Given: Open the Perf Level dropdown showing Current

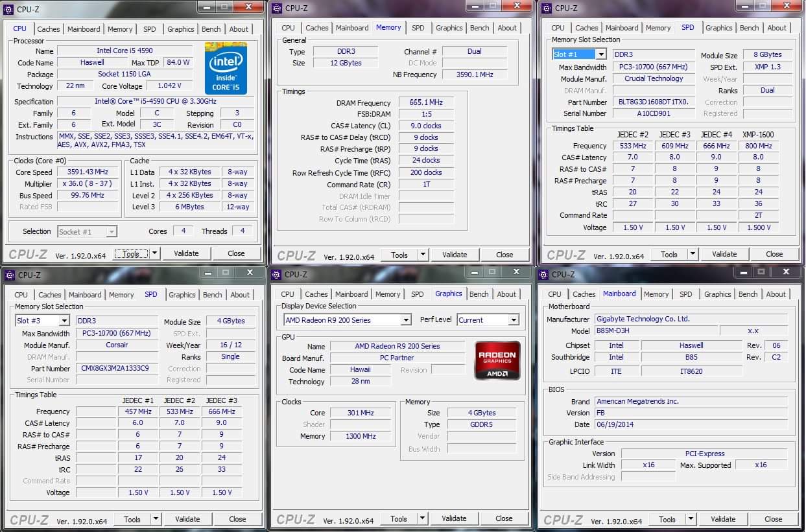Looking at the screenshot, I should (513, 320).
